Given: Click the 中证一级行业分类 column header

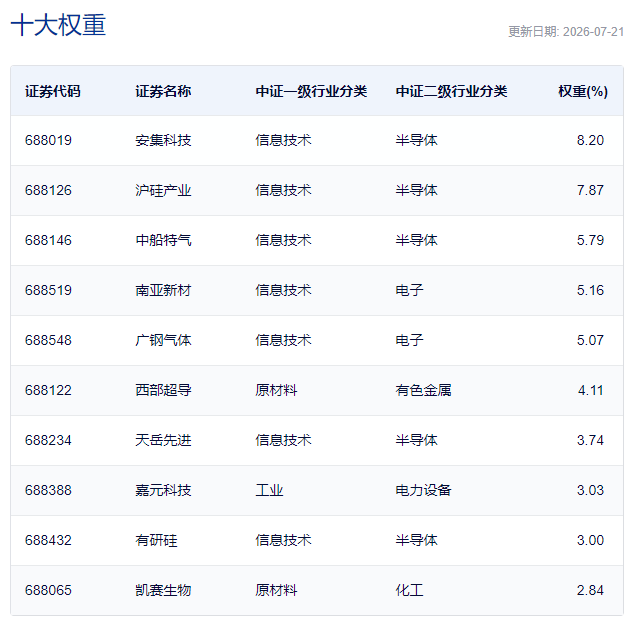Looking at the screenshot, I should [311, 91].
